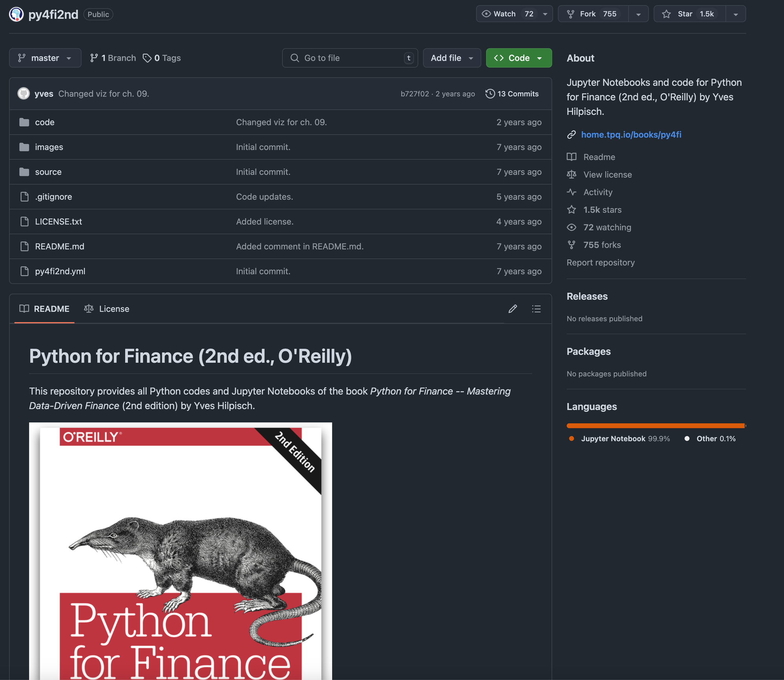Open the code folder icon

click(x=24, y=122)
